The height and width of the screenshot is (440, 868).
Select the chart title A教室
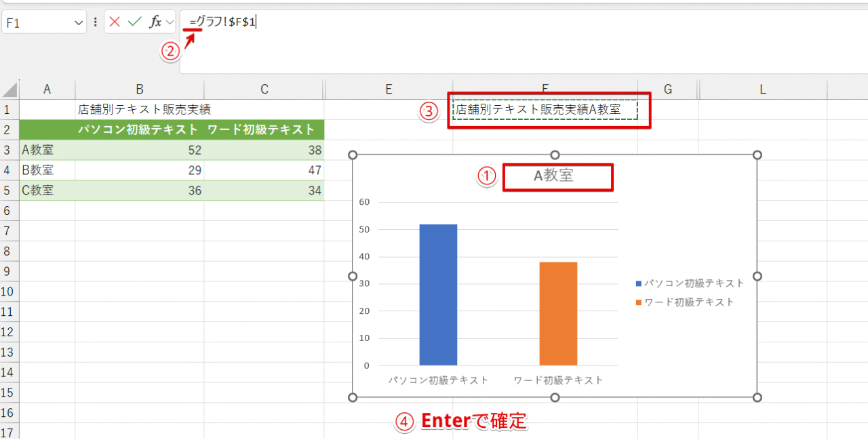[x=554, y=176]
